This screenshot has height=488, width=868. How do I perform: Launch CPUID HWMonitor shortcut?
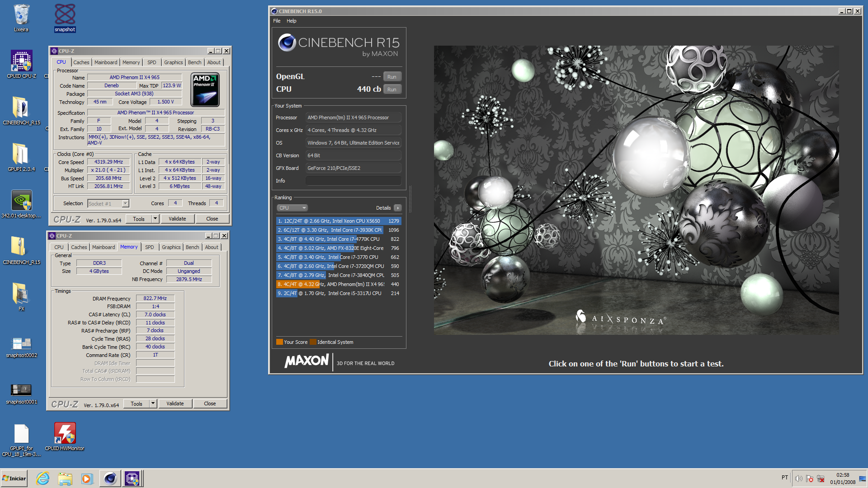pyautogui.click(x=65, y=436)
